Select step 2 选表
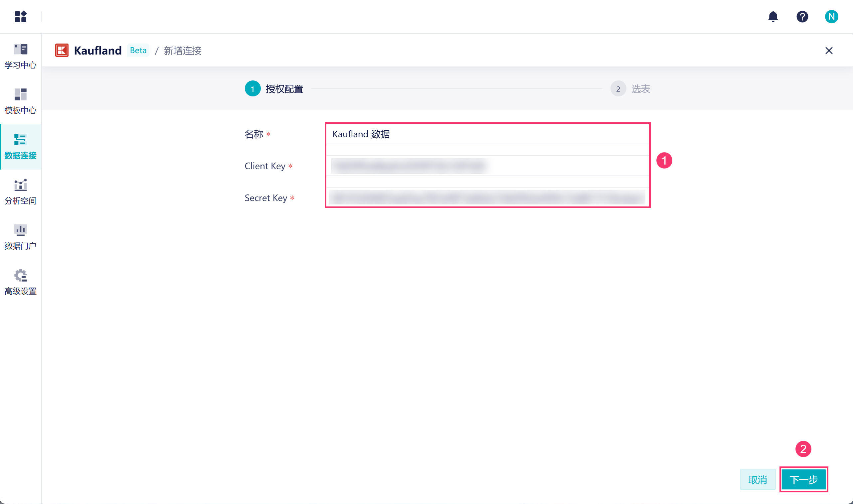853x504 pixels. [x=630, y=89]
